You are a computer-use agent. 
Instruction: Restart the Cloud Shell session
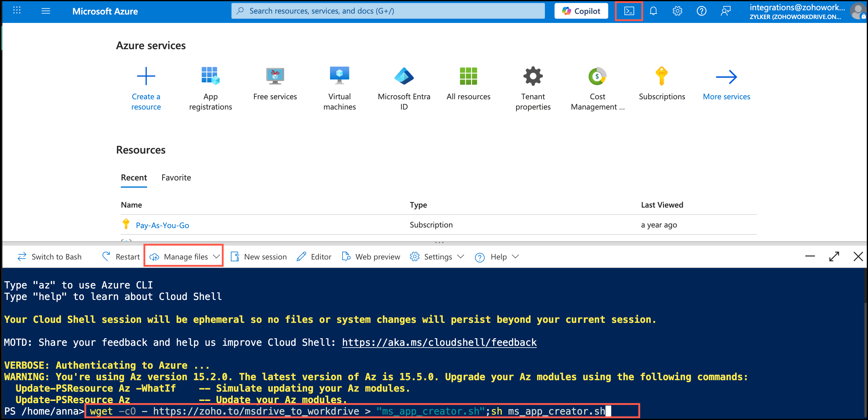[121, 257]
